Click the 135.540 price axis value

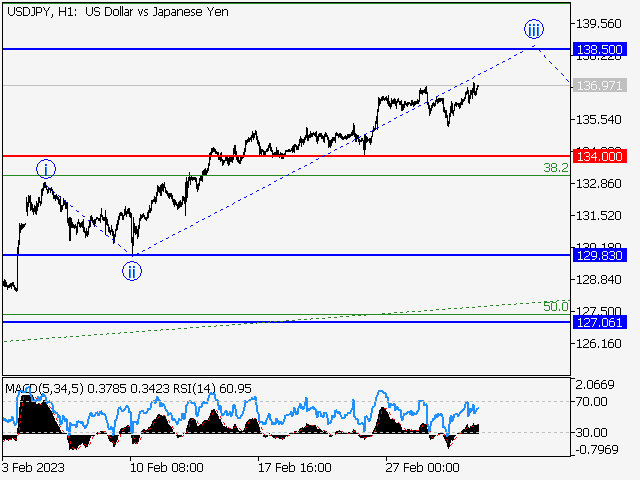tap(598, 120)
